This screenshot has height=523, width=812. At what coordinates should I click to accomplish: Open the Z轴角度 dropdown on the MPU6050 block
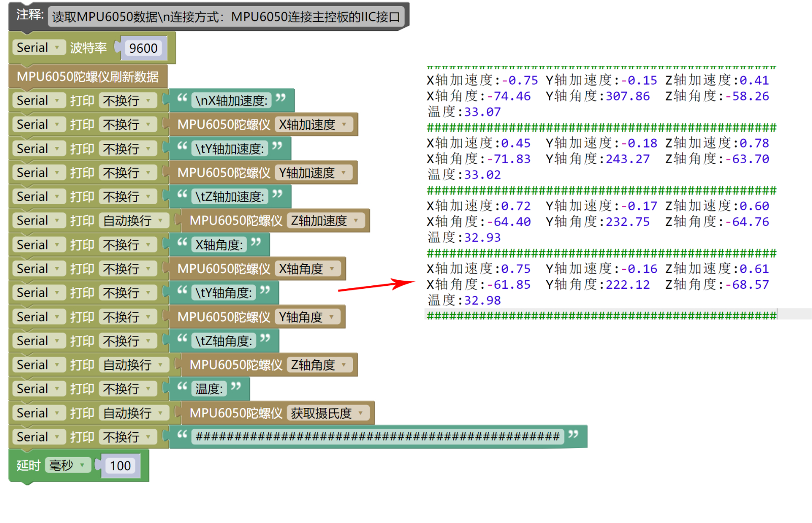(x=319, y=365)
